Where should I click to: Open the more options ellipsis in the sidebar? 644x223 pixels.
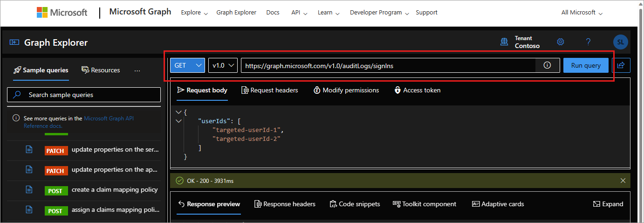(x=137, y=70)
